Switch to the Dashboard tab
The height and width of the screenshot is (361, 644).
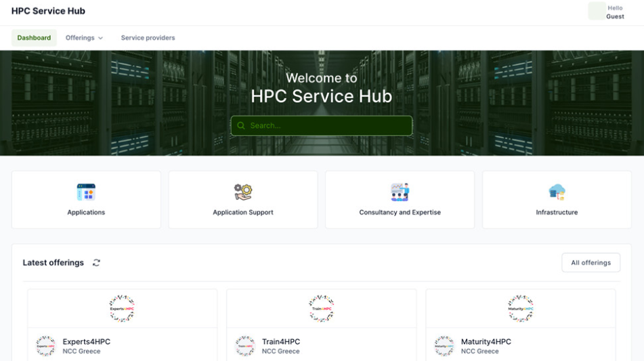(x=34, y=38)
